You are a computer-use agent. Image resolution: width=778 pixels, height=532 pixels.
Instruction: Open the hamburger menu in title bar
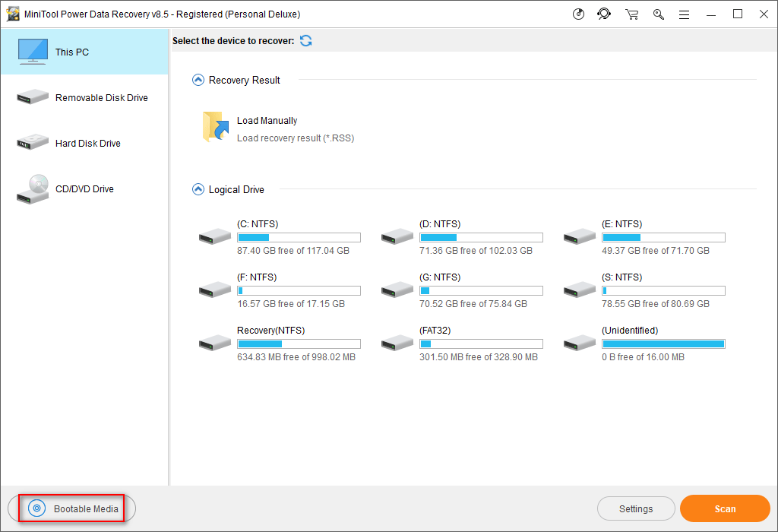(x=684, y=14)
